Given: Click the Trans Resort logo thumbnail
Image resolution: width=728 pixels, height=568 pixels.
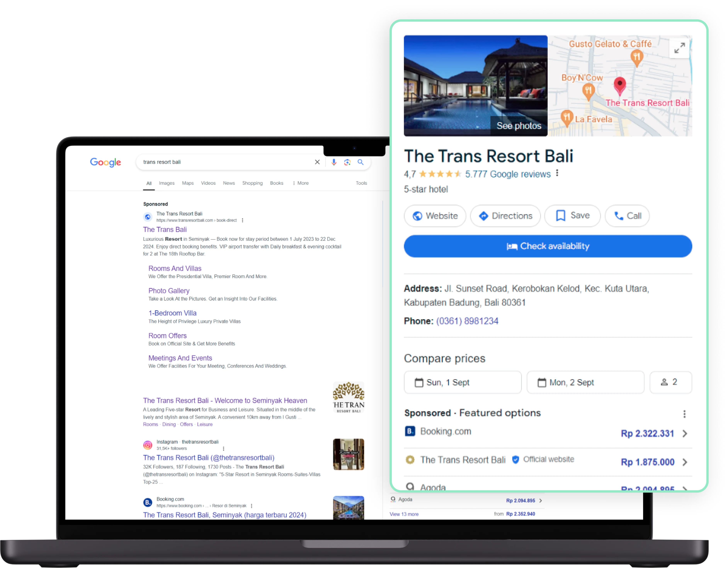Looking at the screenshot, I should [x=348, y=397].
